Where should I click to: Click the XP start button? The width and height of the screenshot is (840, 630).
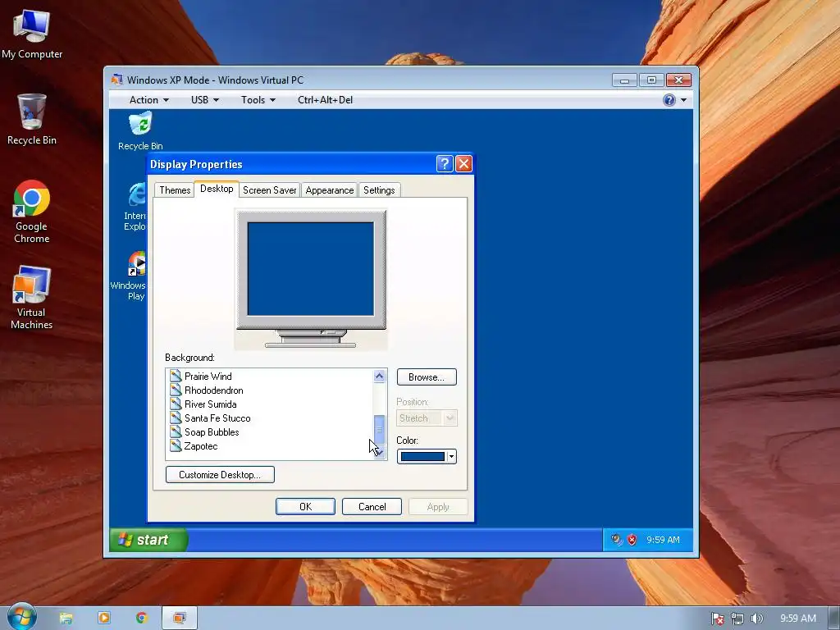[x=148, y=540]
